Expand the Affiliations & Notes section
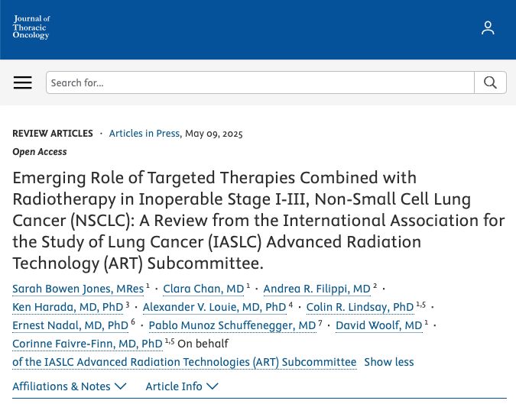516x420 pixels. coord(70,386)
